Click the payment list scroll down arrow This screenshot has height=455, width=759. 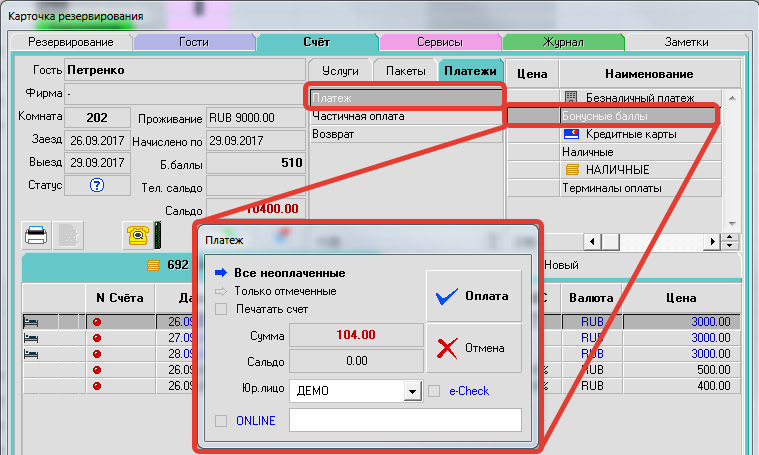coord(731,223)
